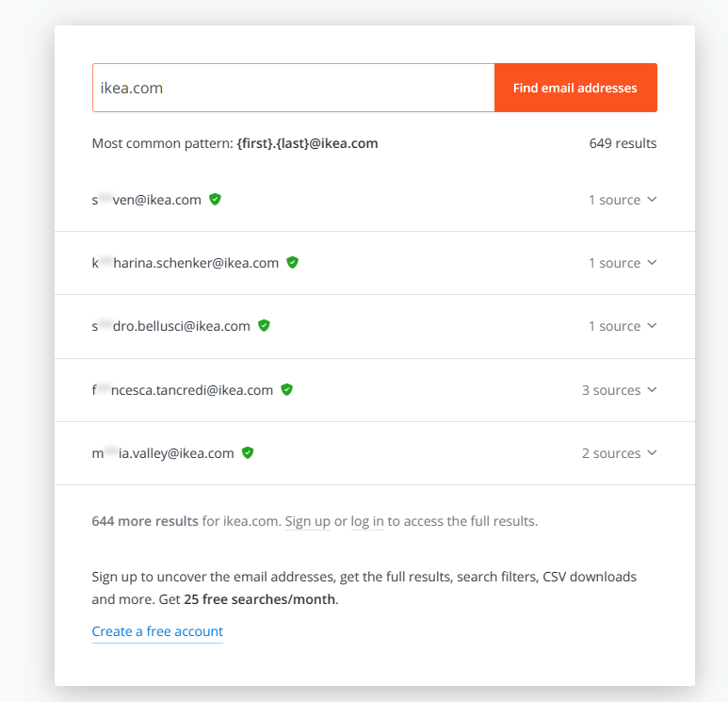Expand the 2 sources dropdown
728x702 pixels.
click(619, 453)
